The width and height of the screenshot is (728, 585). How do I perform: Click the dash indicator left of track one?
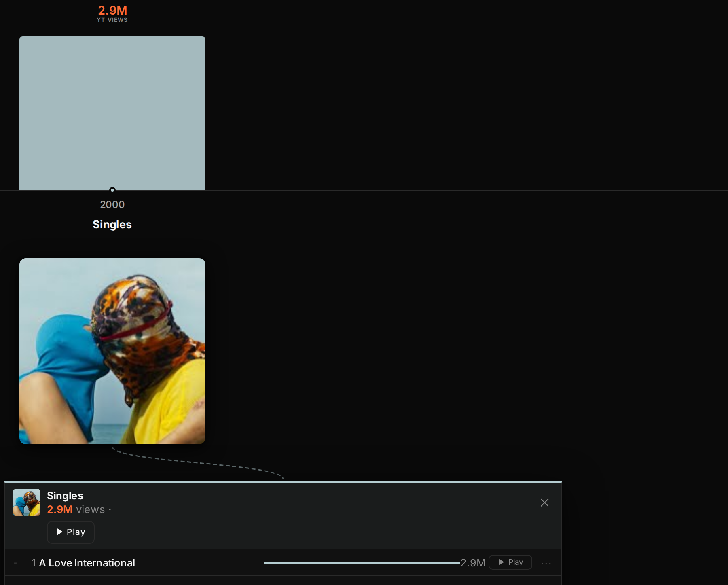click(15, 563)
